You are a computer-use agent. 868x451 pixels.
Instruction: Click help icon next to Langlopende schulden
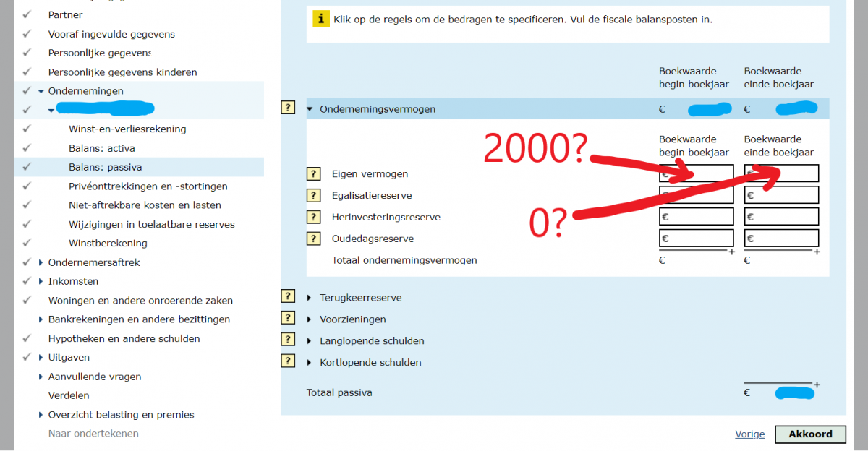tap(288, 340)
